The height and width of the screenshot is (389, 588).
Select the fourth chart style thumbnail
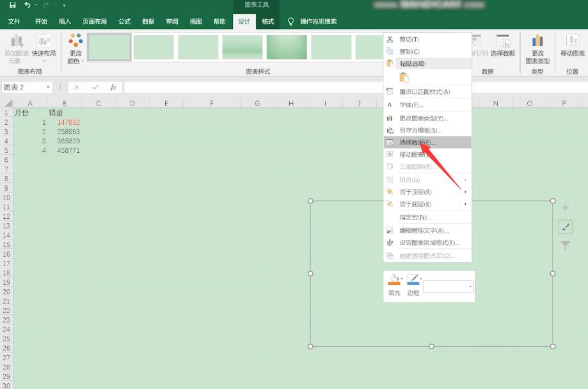tap(242, 47)
